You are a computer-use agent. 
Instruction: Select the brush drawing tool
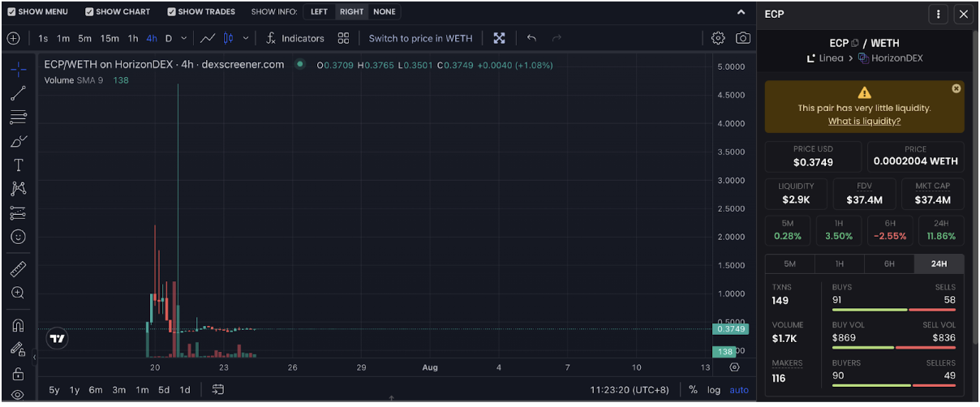18,141
